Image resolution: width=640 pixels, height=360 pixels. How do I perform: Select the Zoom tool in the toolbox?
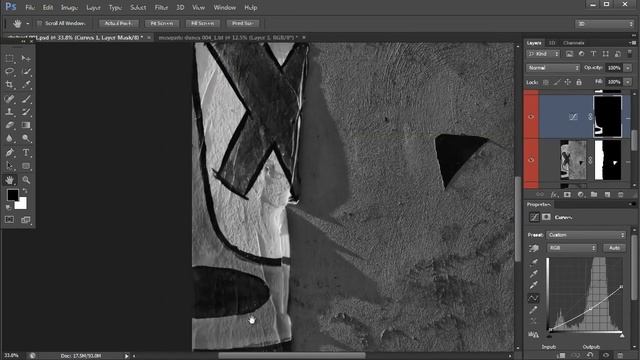[26, 180]
